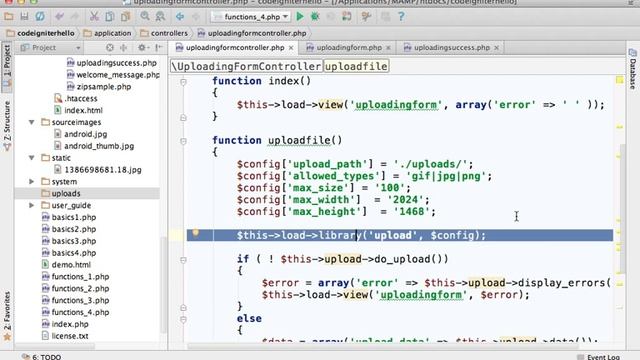Click the Open folder toolbar icon

pos(9,16)
